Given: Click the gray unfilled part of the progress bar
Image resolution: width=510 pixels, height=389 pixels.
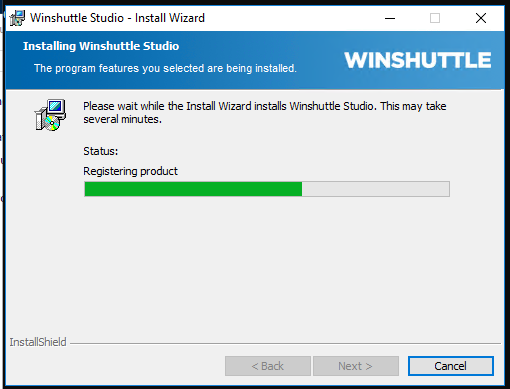Looking at the screenshot, I should 376,189.
